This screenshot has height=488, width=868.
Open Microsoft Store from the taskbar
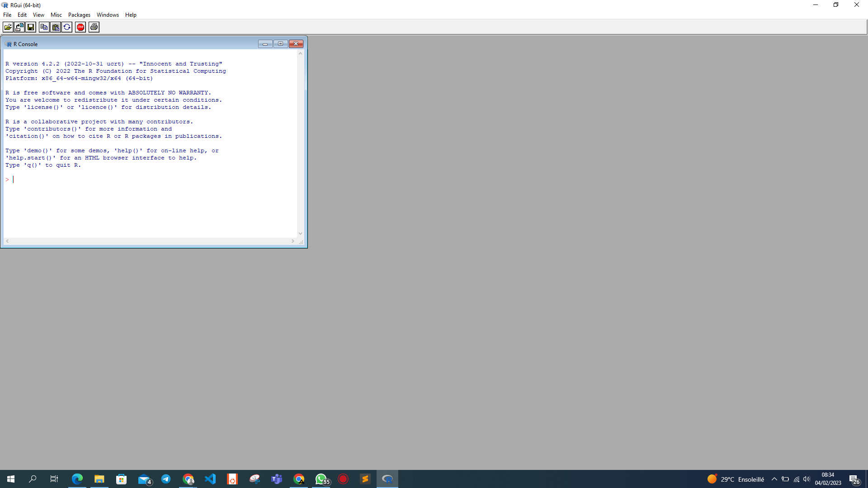pos(121,479)
